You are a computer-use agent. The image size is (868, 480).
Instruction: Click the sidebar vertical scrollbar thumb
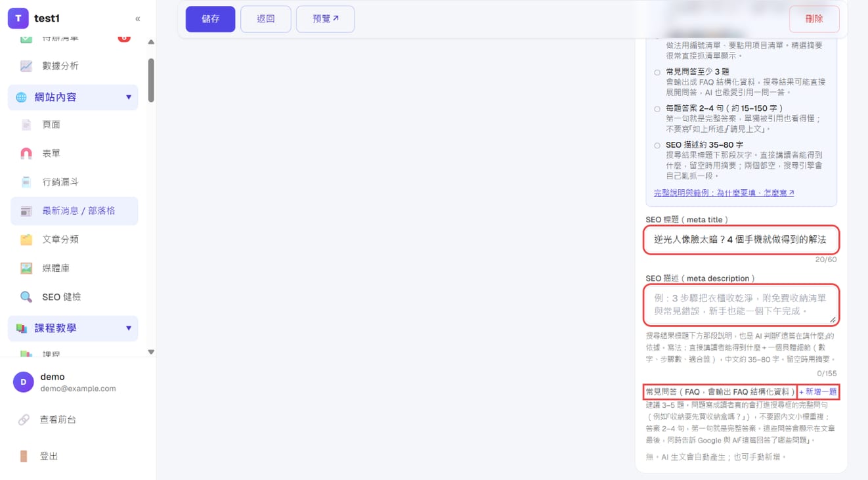click(x=151, y=80)
